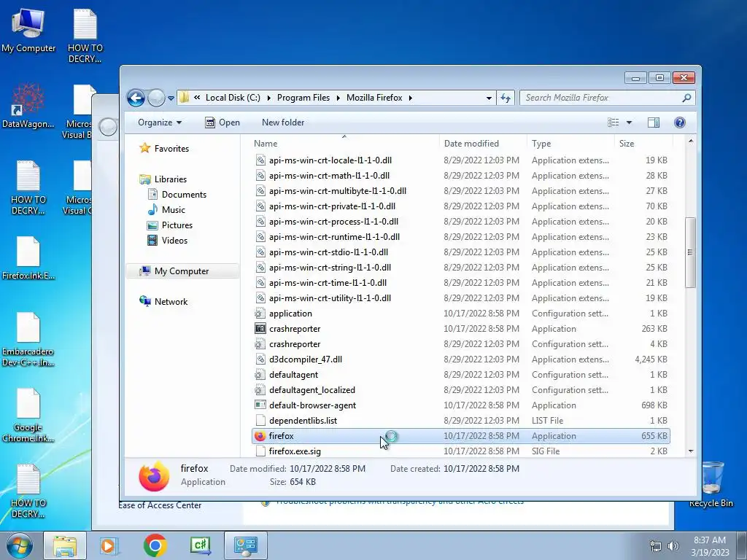
Task: Sort by Date modified column header
Action: point(483,144)
